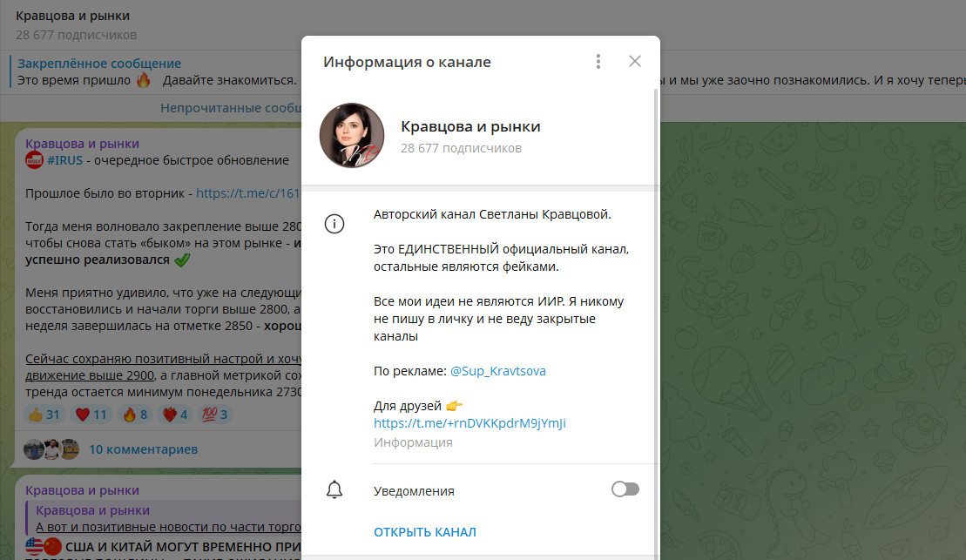966x560 pixels.
Task: Open the https://t.me/c/161 link in post
Action: pyautogui.click(x=247, y=193)
